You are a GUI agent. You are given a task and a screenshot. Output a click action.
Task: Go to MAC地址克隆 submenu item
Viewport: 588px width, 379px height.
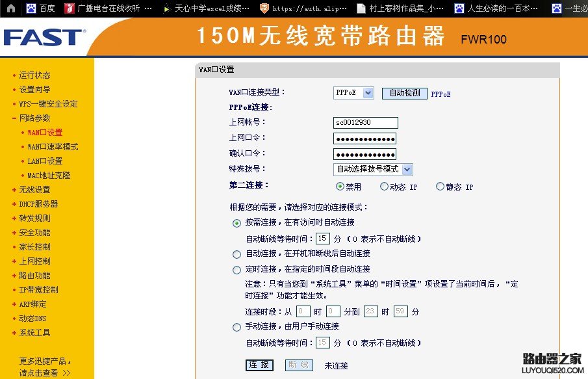(x=49, y=176)
